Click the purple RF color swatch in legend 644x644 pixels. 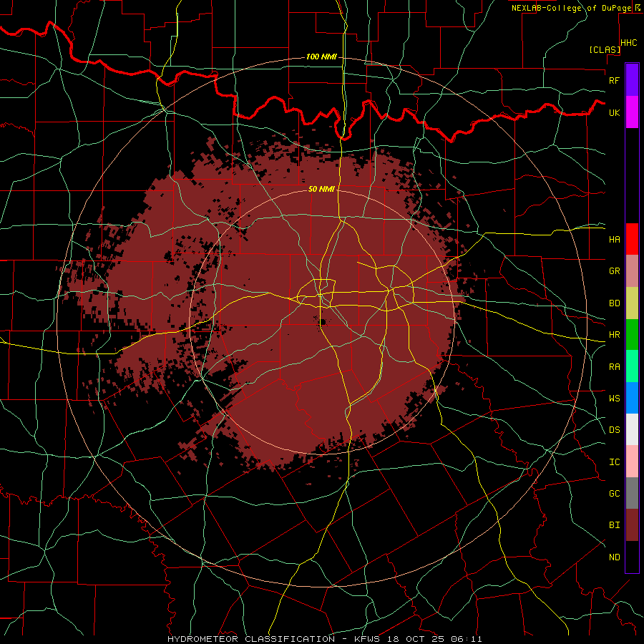632,80
